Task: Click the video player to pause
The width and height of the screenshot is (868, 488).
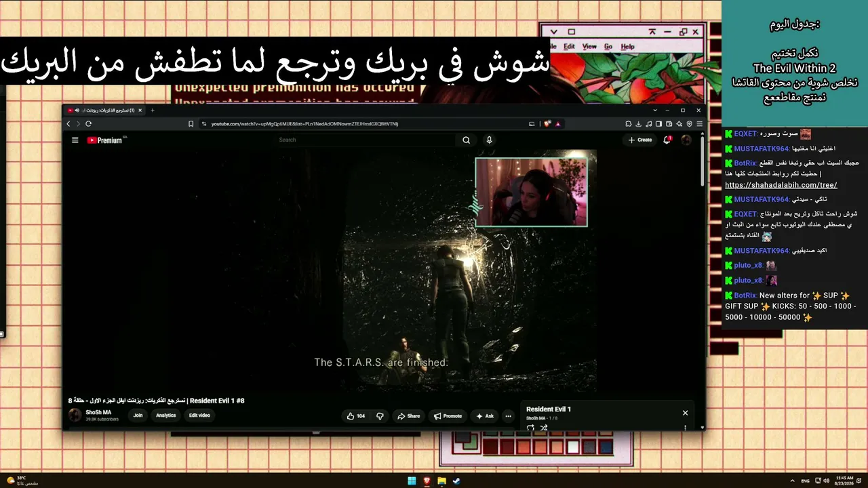Action: pos(330,270)
